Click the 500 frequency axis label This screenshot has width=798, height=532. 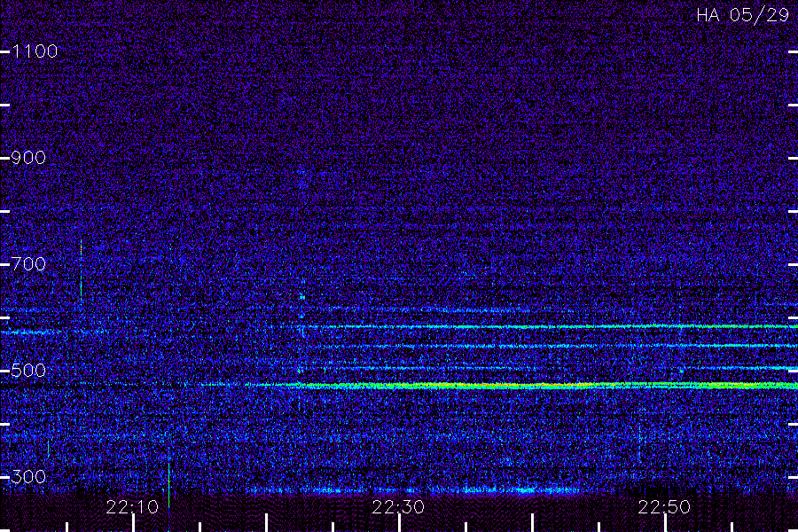point(28,370)
